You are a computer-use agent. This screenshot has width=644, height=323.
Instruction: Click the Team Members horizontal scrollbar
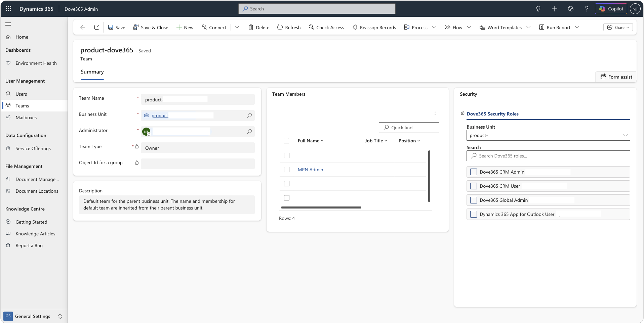[x=321, y=207]
